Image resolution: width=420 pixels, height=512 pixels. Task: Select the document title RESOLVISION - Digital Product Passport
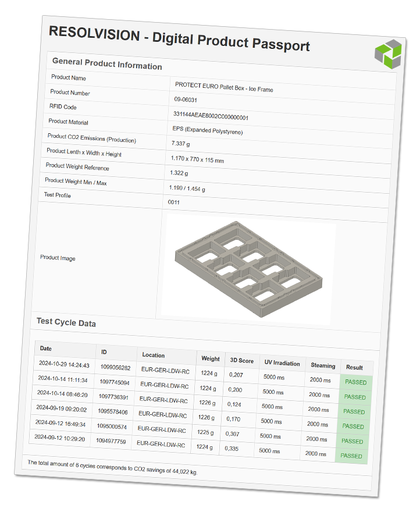[x=179, y=39]
